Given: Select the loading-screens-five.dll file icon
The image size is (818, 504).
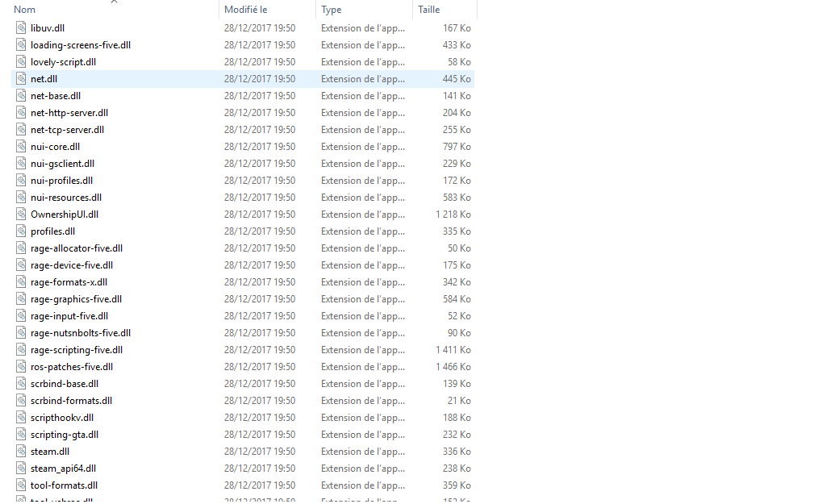Looking at the screenshot, I should coord(21,45).
